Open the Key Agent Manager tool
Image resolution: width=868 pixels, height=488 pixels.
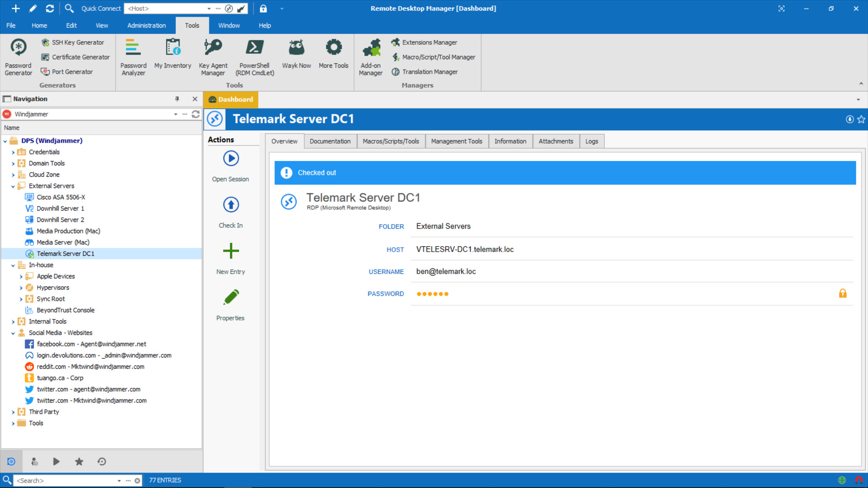pyautogui.click(x=213, y=56)
